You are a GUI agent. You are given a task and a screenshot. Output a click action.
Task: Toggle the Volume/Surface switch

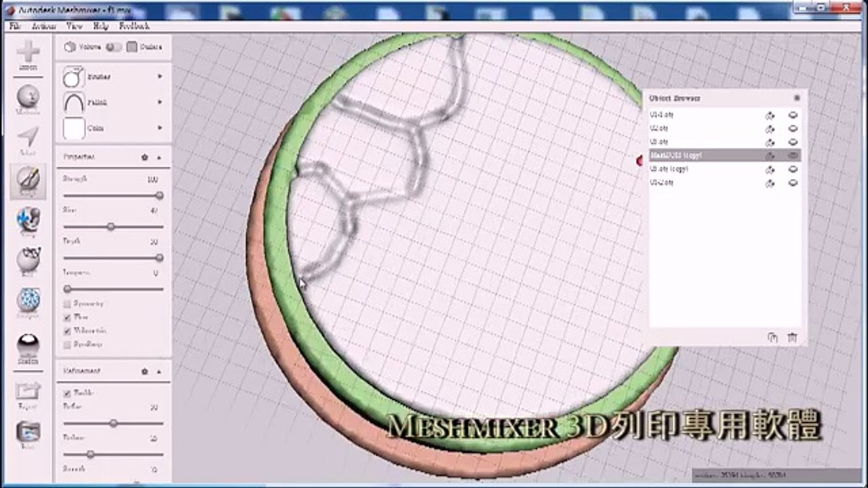114,47
